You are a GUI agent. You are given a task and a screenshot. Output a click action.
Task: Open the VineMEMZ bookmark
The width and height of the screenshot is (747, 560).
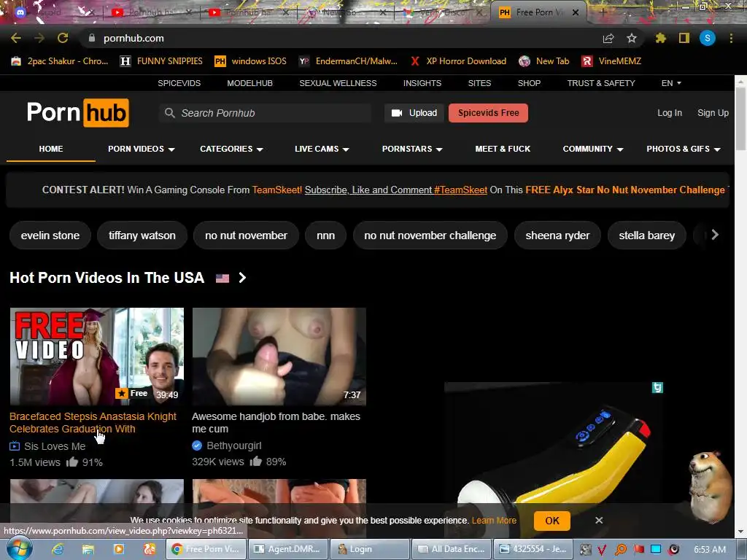[x=611, y=61]
